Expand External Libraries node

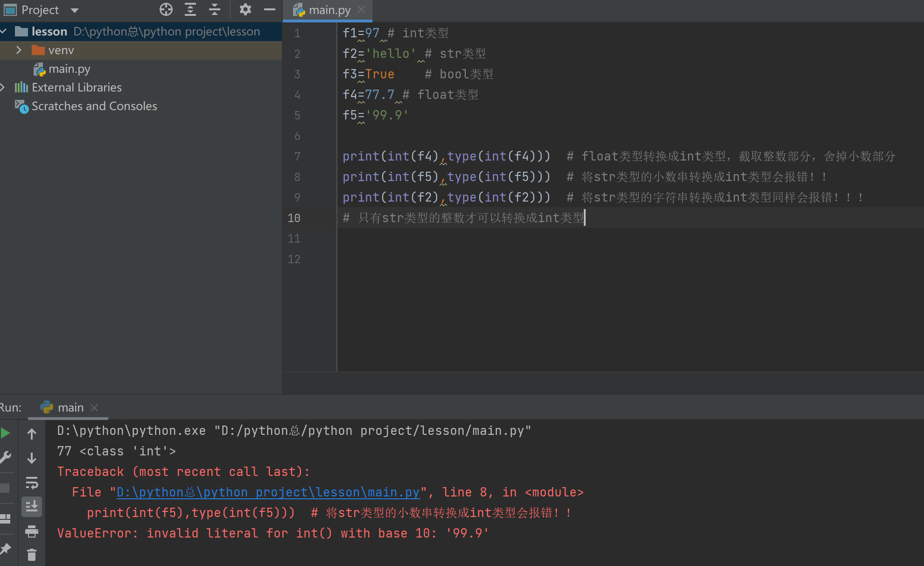(x=3, y=87)
